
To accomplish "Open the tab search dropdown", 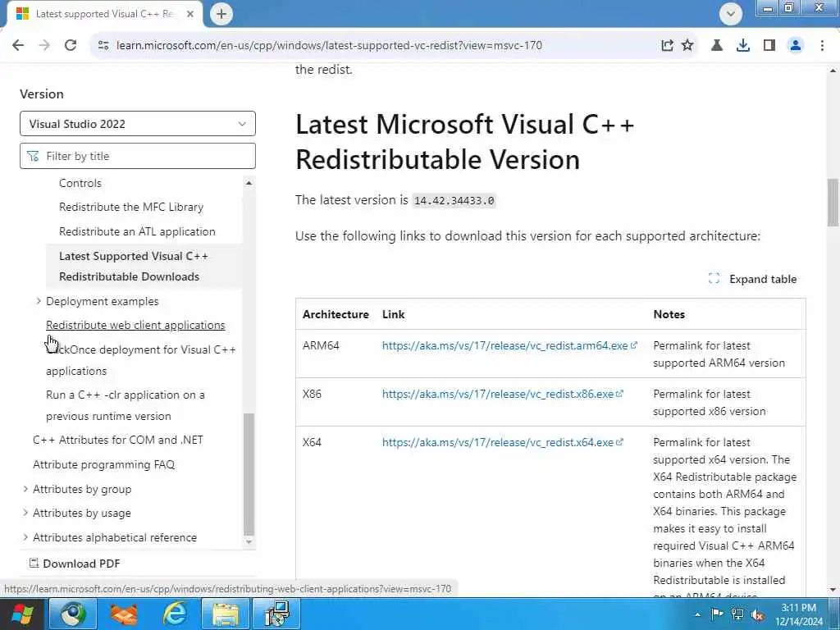I will 731,14.
